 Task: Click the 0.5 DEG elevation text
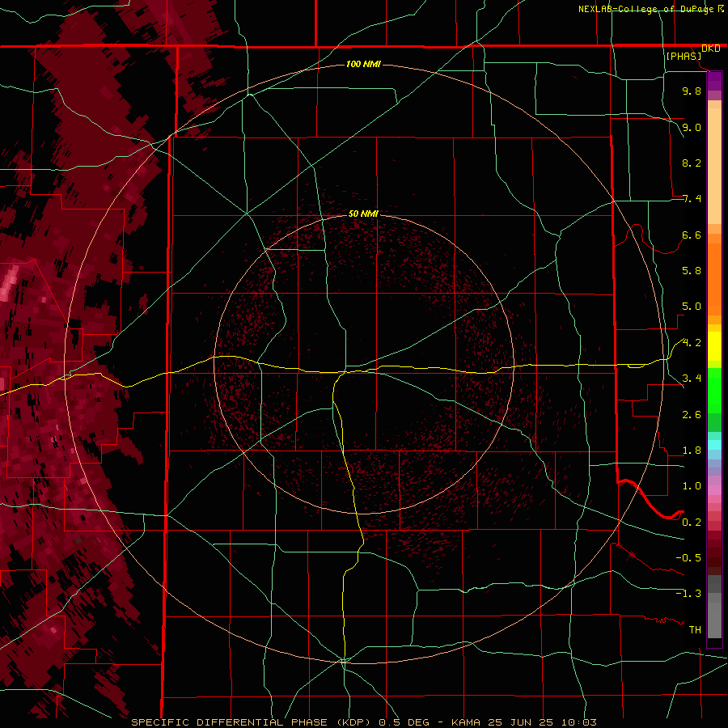point(404,722)
